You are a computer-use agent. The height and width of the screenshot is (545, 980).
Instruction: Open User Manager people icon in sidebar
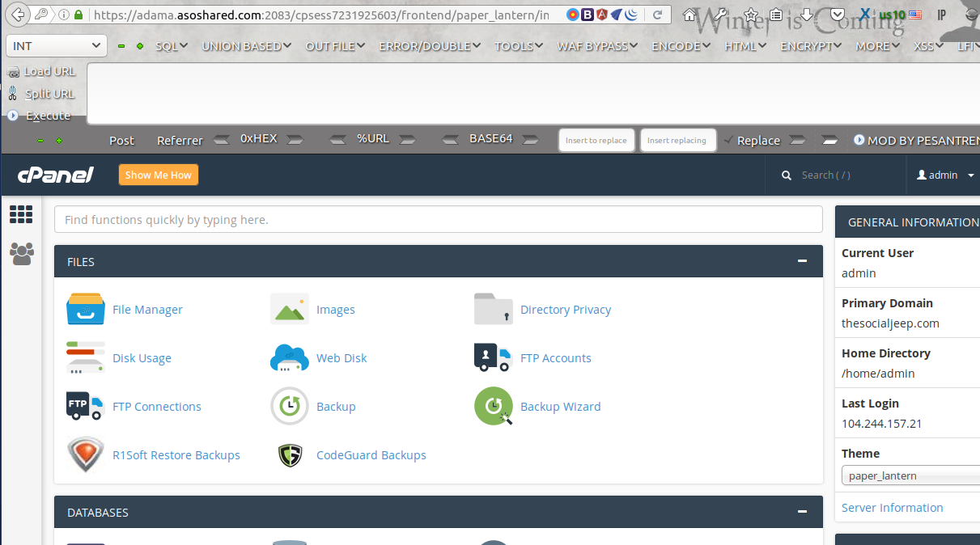[x=22, y=254]
